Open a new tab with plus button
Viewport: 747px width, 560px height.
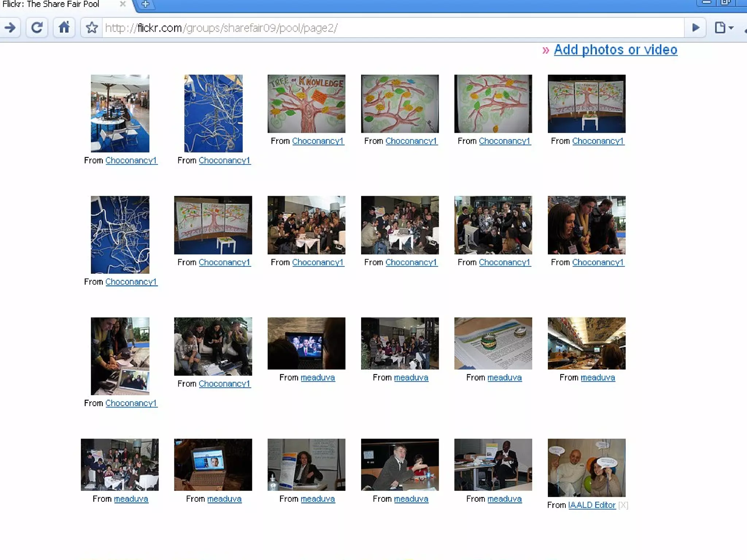(x=145, y=4)
